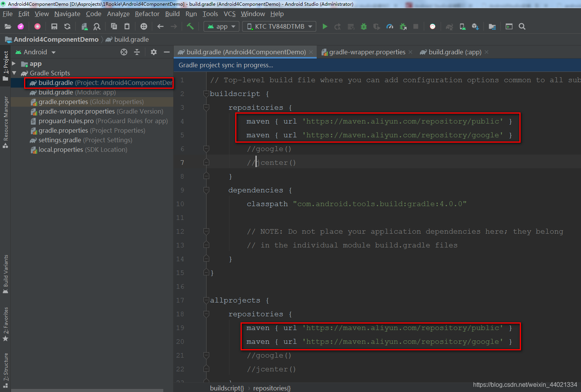Toggle the Build Variants tool window
Viewport: 581px width, 392px height.
(x=5, y=274)
